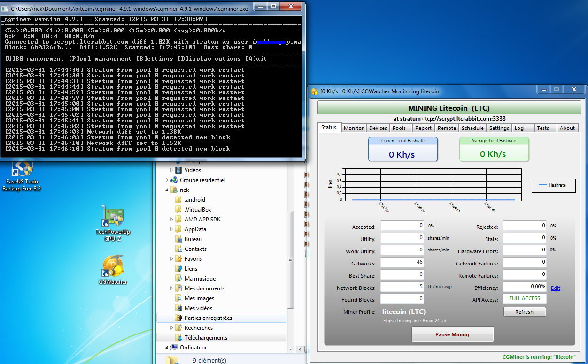Click the AMD APP SDK folder icon
Image resolution: width=588 pixels, height=364 pixels.
click(x=178, y=220)
